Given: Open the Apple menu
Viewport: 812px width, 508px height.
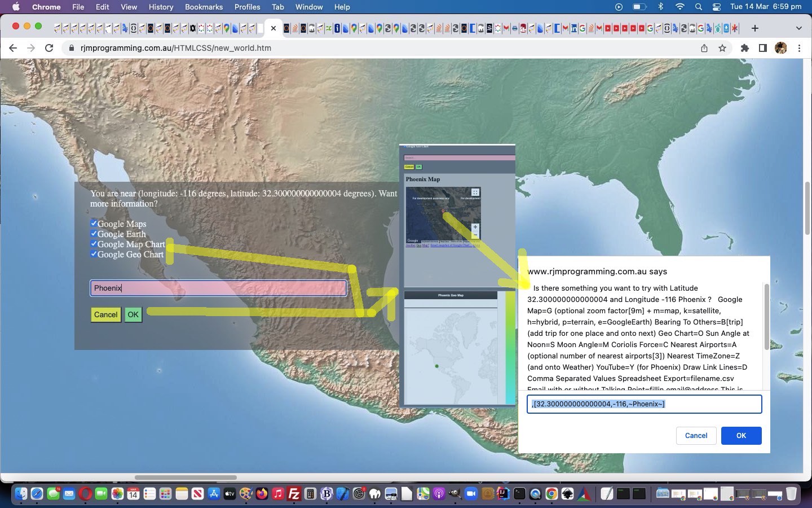Looking at the screenshot, I should click(x=15, y=7).
